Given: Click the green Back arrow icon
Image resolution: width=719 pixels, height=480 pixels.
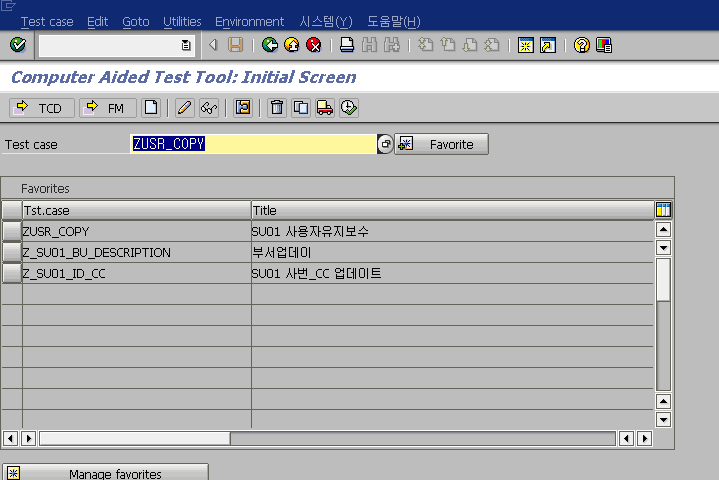Looking at the screenshot, I should click(270, 45).
